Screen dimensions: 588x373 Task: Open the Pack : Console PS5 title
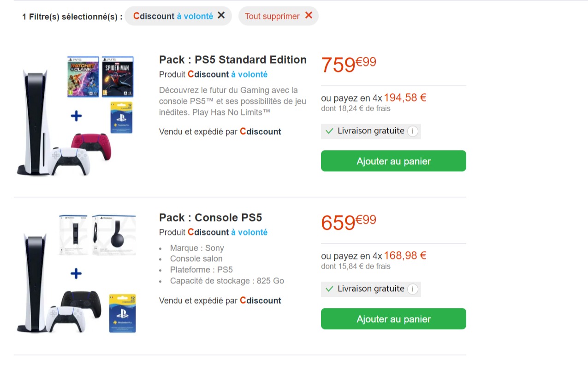[x=210, y=218]
